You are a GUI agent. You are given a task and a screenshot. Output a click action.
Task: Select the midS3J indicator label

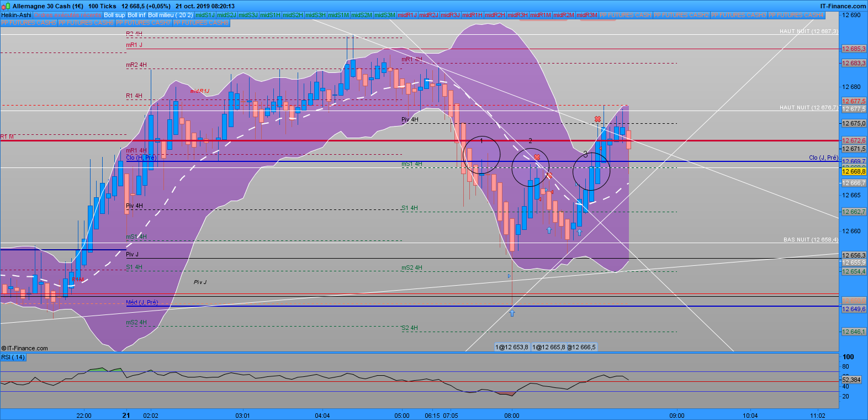point(248,15)
